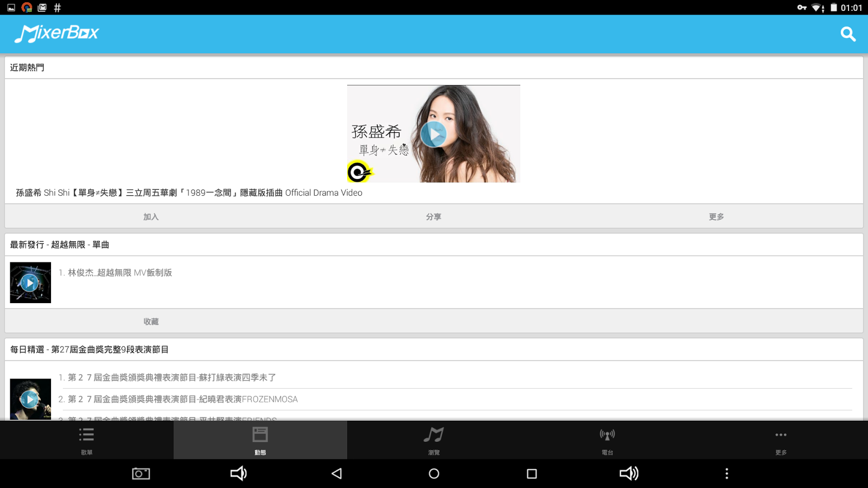Tap the Wi-Fi status icon
This screenshot has width=868, height=488.
point(818,8)
